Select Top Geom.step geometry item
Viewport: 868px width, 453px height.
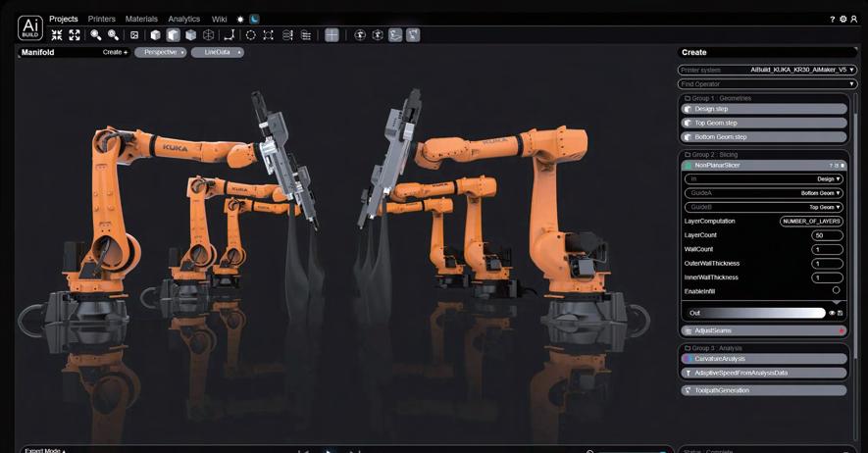point(764,123)
